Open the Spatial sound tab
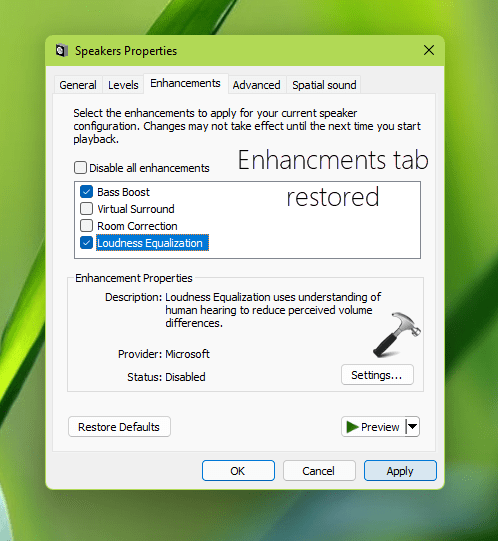This screenshot has width=498, height=541. 324,85
